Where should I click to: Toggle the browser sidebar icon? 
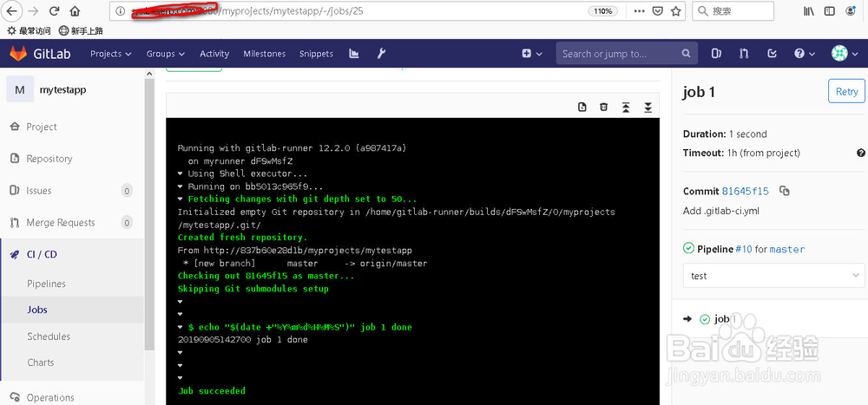(x=829, y=10)
